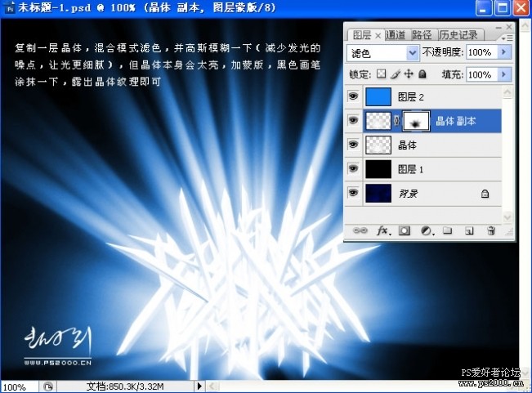Open the 不透明度 opacity slider arrow

pyautogui.click(x=504, y=51)
